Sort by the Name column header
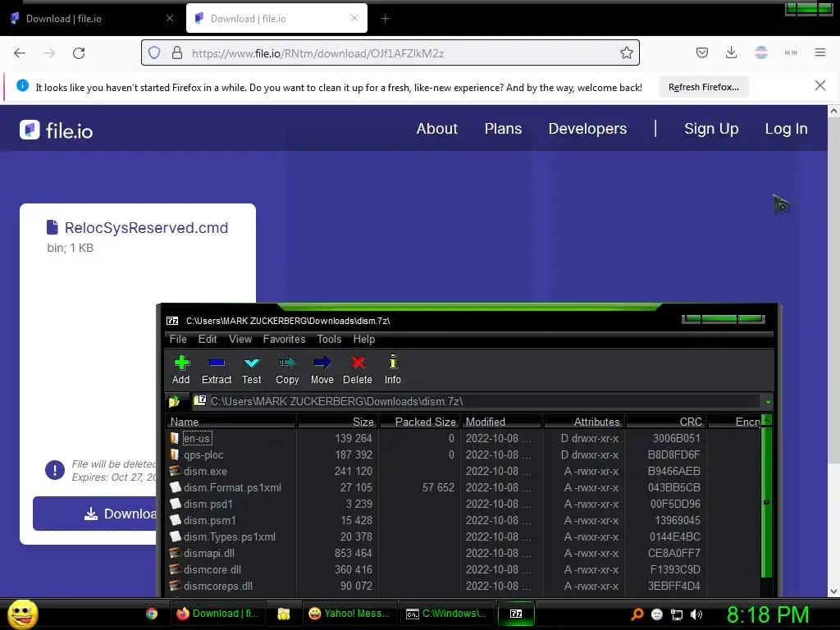The width and height of the screenshot is (840, 630). click(x=231, y=422)
